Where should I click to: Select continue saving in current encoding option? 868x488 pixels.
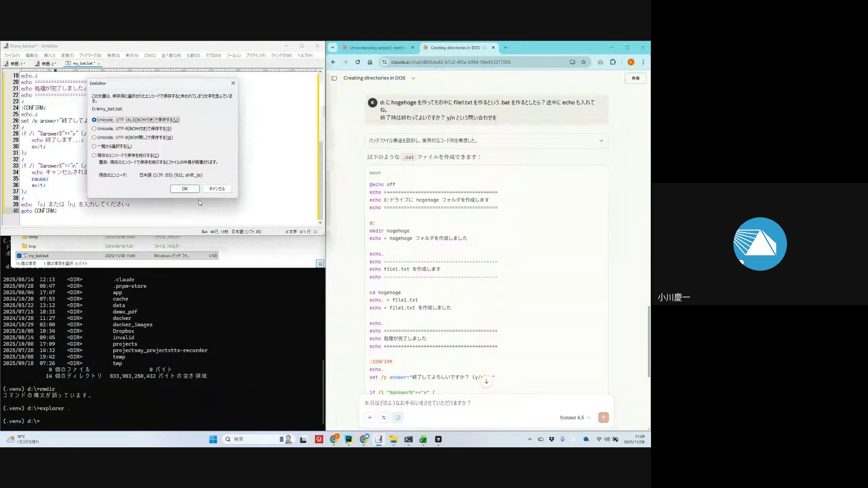coord(94,155)
